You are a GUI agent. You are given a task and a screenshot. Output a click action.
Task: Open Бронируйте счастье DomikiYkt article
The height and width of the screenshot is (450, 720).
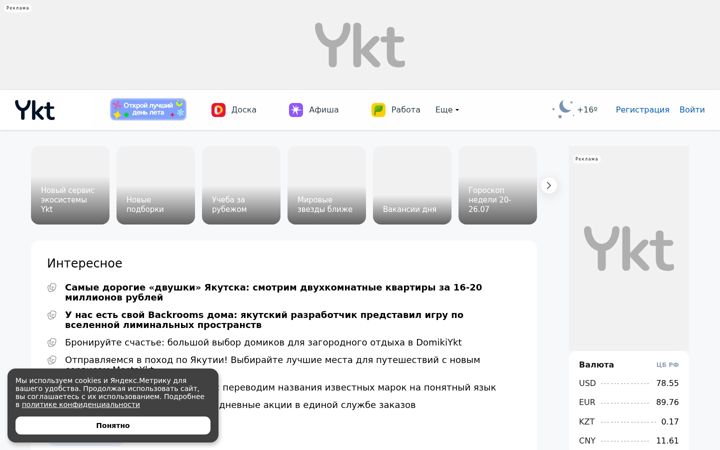coord(263,342)
